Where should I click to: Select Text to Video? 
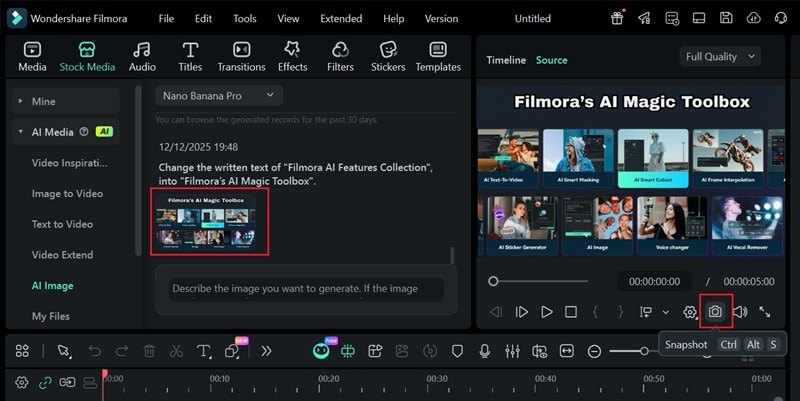(x=62, y=224)
